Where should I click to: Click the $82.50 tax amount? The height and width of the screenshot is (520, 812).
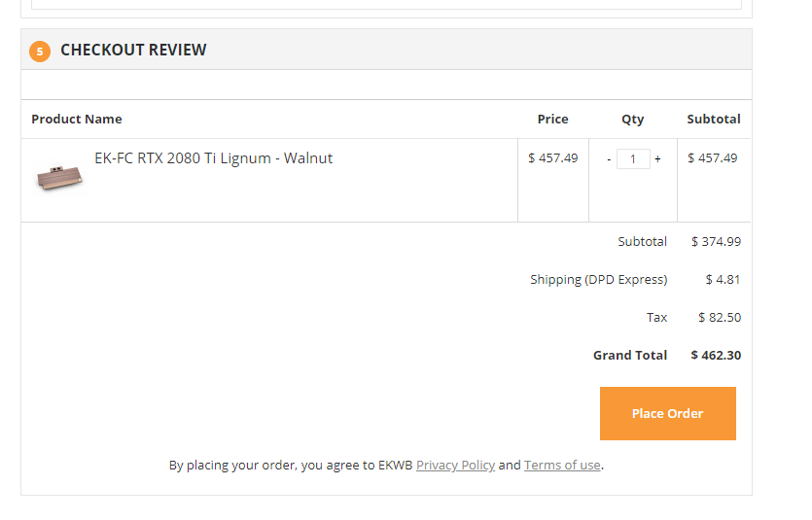tap(719, 317)
